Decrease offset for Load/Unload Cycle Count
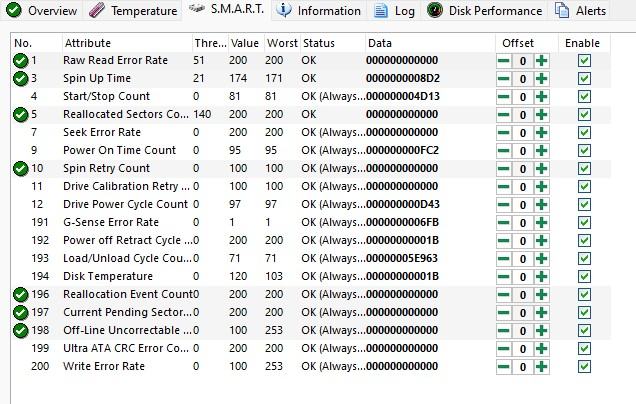The width and height of the screenshot is (636, 404). click(x=504, y=259)
